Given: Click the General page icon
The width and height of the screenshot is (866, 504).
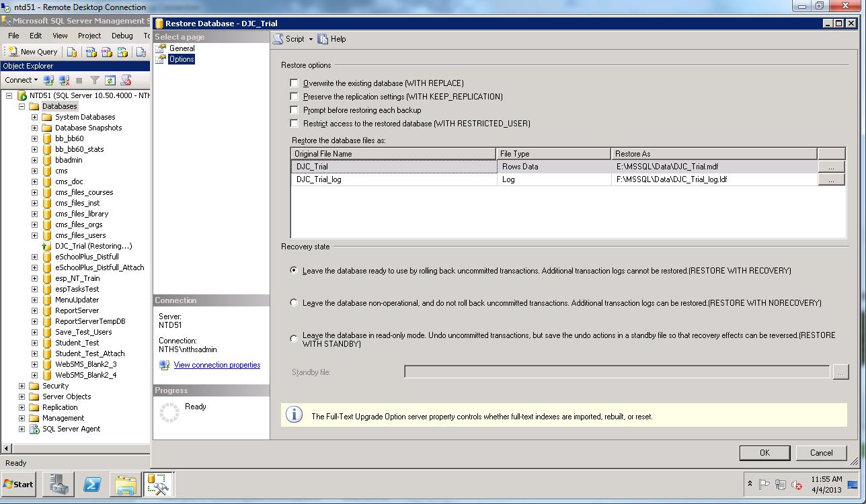Looking at the screenshot, I should tap(161, 48).
